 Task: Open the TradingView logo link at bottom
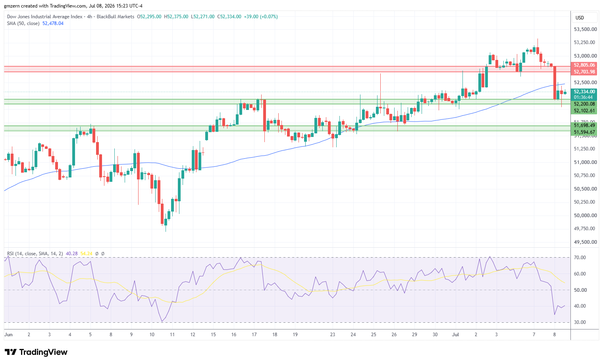click(36, 352)
